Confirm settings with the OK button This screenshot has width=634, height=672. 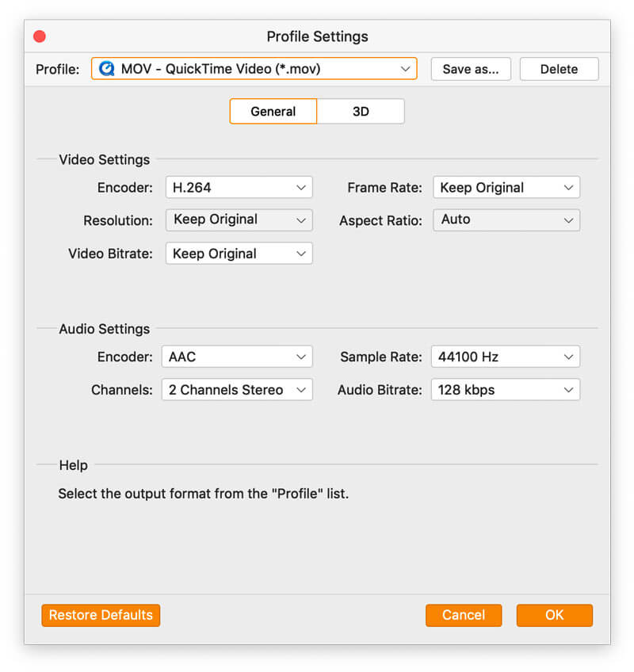tap(554, 615)
